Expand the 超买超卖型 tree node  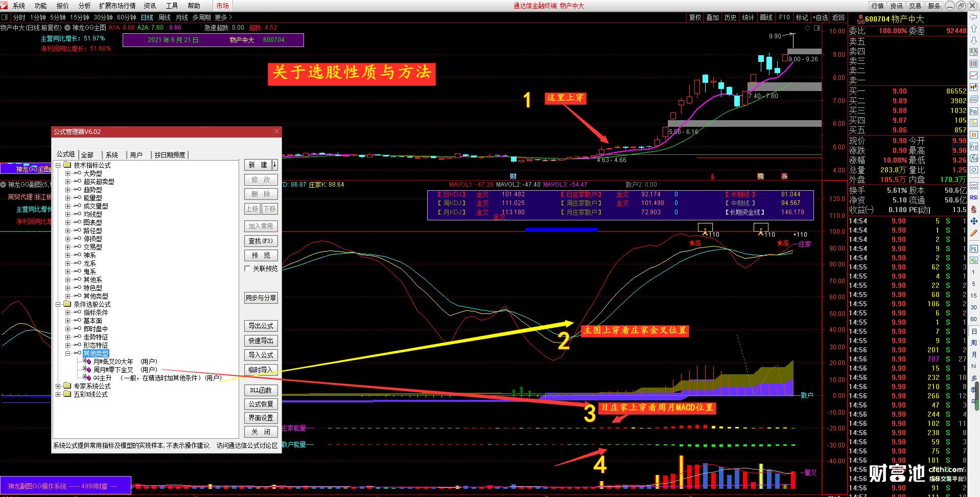pos(67,182)
